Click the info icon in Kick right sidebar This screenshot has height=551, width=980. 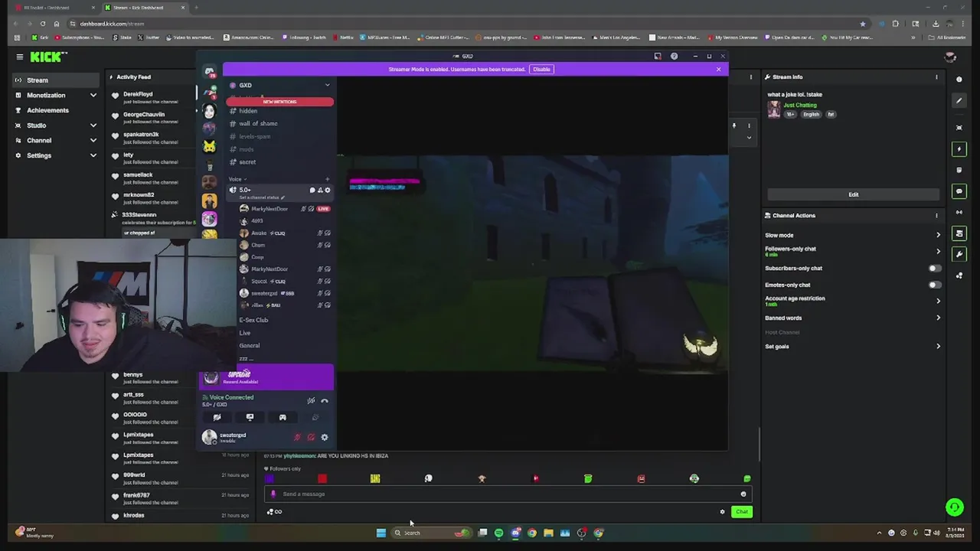[959, 80]
